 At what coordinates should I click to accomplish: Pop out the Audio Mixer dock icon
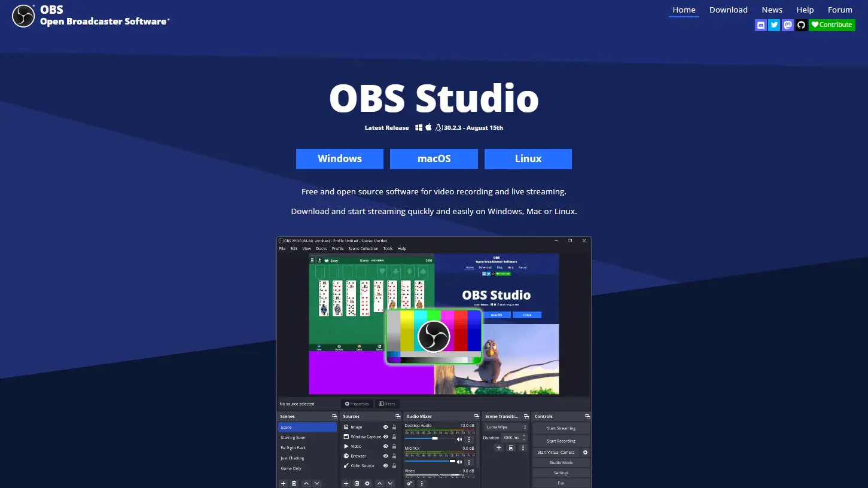(476, 416)
